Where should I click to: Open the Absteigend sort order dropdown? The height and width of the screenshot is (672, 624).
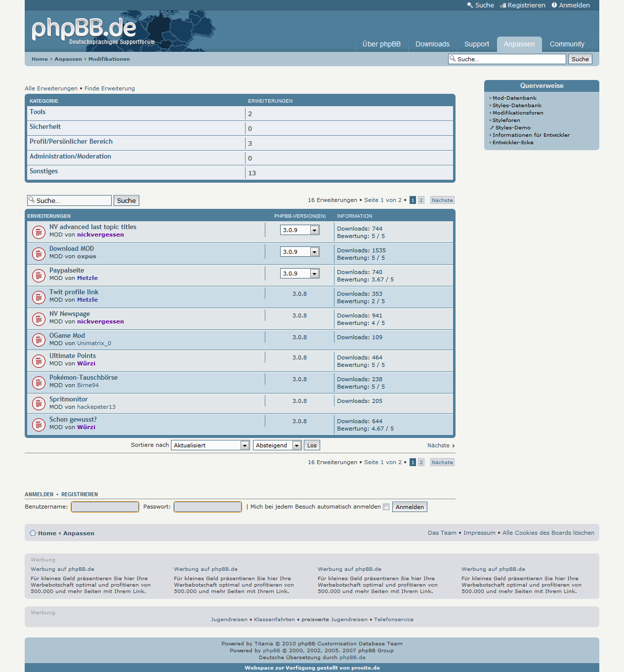[277, 445]
